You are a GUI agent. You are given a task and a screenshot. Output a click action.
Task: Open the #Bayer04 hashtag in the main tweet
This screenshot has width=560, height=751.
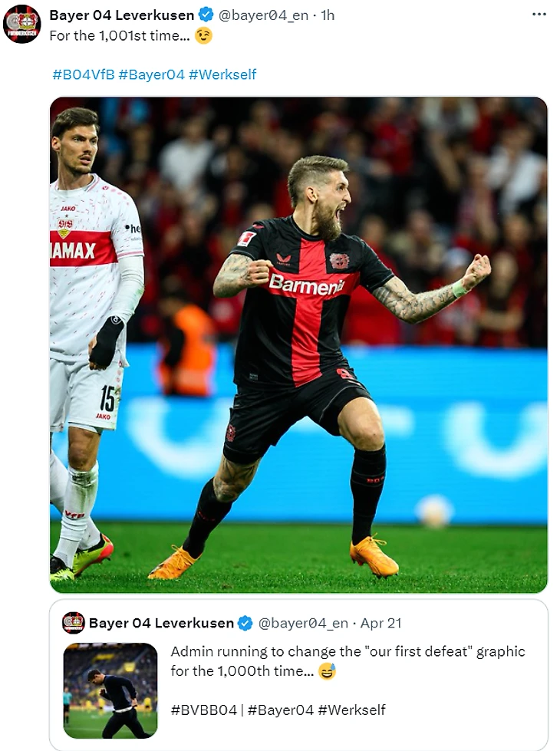151,74
